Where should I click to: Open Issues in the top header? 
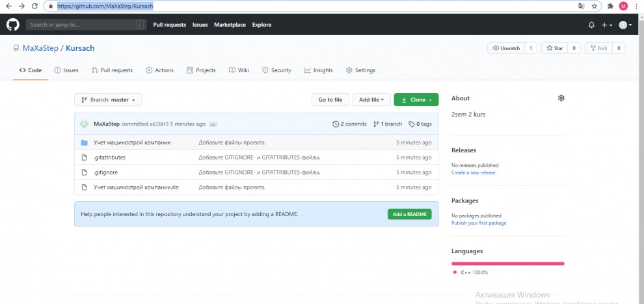tap(200, 25)
